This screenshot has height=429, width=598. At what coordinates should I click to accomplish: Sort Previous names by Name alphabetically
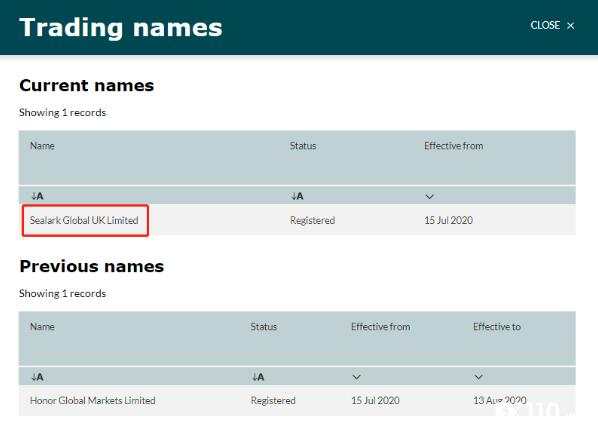37,377
